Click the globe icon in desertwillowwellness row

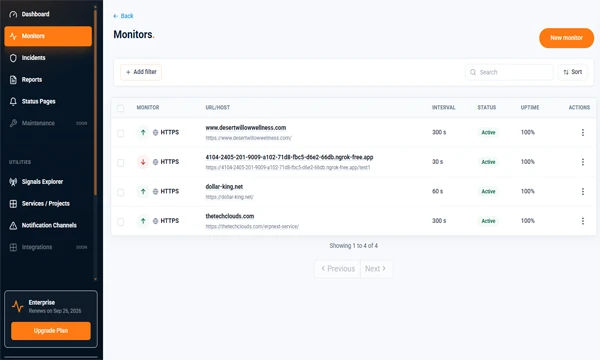155,132
